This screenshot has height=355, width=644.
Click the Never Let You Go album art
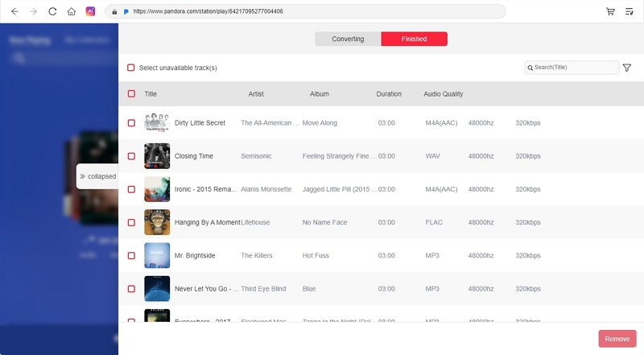157,289
